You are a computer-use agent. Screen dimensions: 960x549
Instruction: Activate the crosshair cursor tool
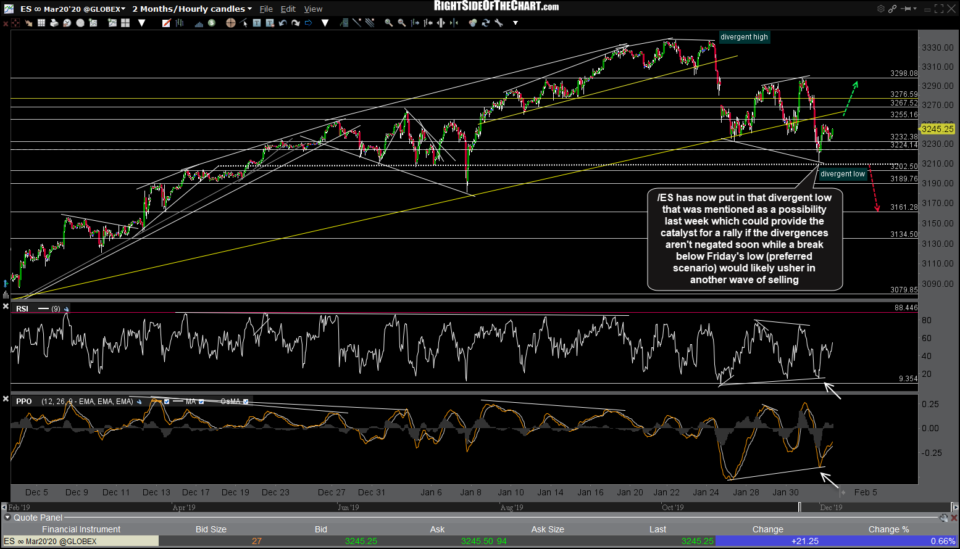coord(231,23)
